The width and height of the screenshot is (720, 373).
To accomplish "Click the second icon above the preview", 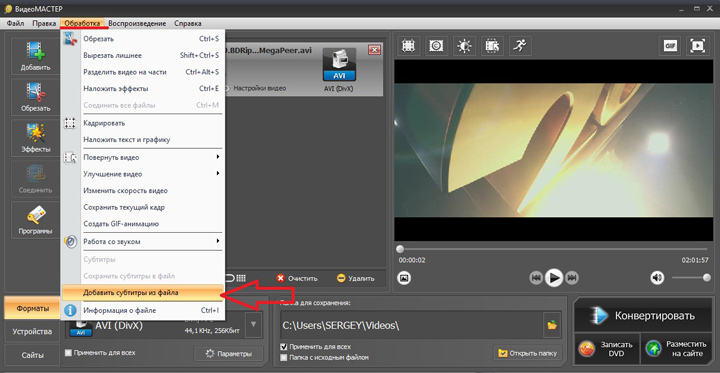I will point(436,45).
